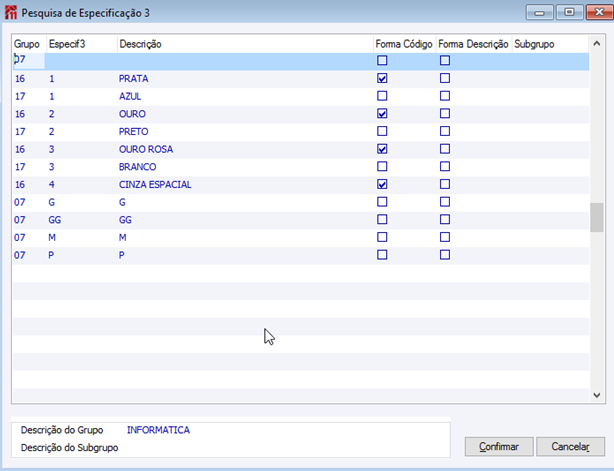Select the CINZA ESPACIAL description cell
This screenshot has height=471, width=614.
point(155,184)
